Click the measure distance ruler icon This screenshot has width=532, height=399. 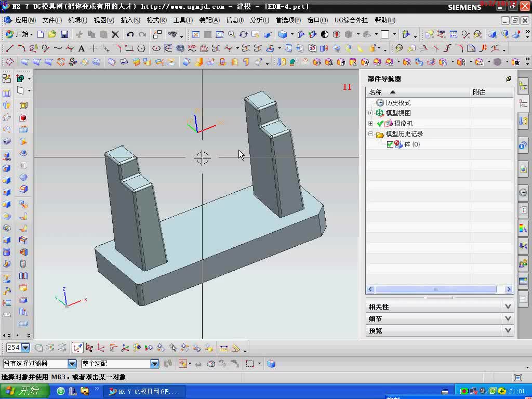point(223,348)
